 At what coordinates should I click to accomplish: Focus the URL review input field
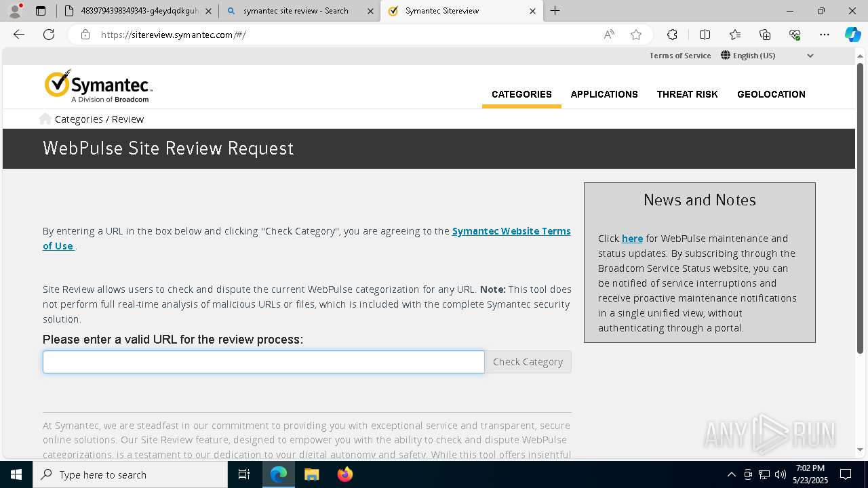pyautogui.click(x=264, y=362)
